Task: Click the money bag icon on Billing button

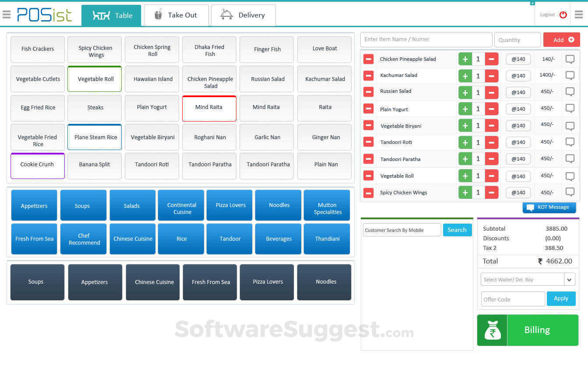Action: tap(492, 330)
